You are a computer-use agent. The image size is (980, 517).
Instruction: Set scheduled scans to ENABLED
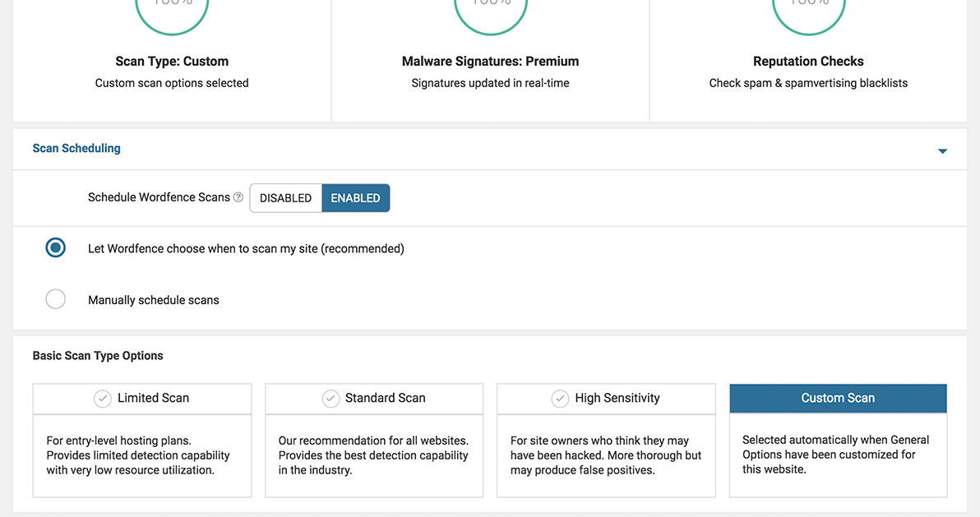click(x=355, y=198)
